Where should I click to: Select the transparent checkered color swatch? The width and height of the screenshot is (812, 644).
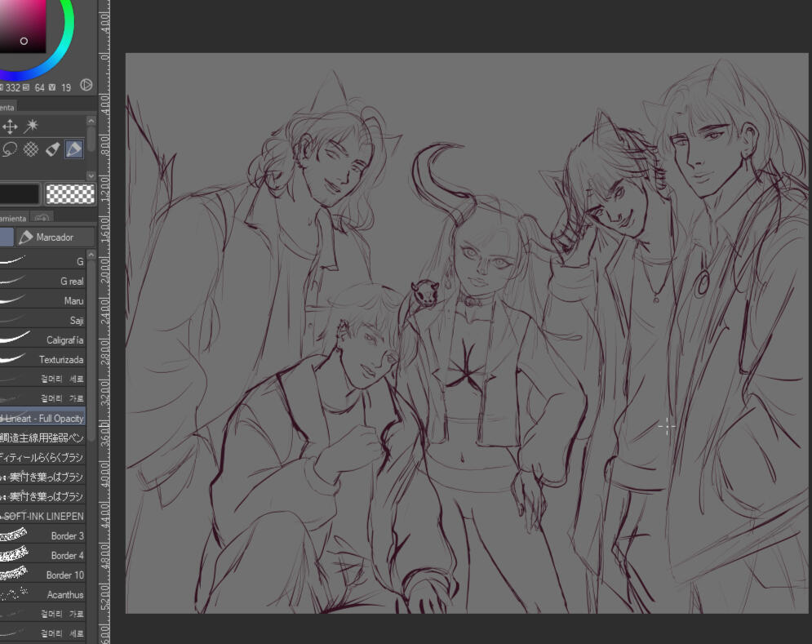(69, 193)
